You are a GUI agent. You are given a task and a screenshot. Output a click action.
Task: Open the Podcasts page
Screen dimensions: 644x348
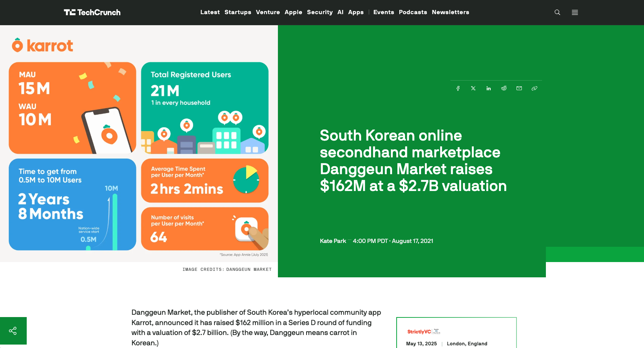tap(413, 12)
